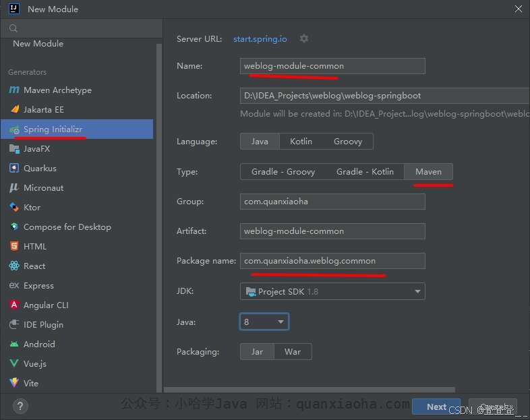The height and width of the screenshot is (420, 530).
Task: Select the React label in the Generators list
Action: [34, 266]
